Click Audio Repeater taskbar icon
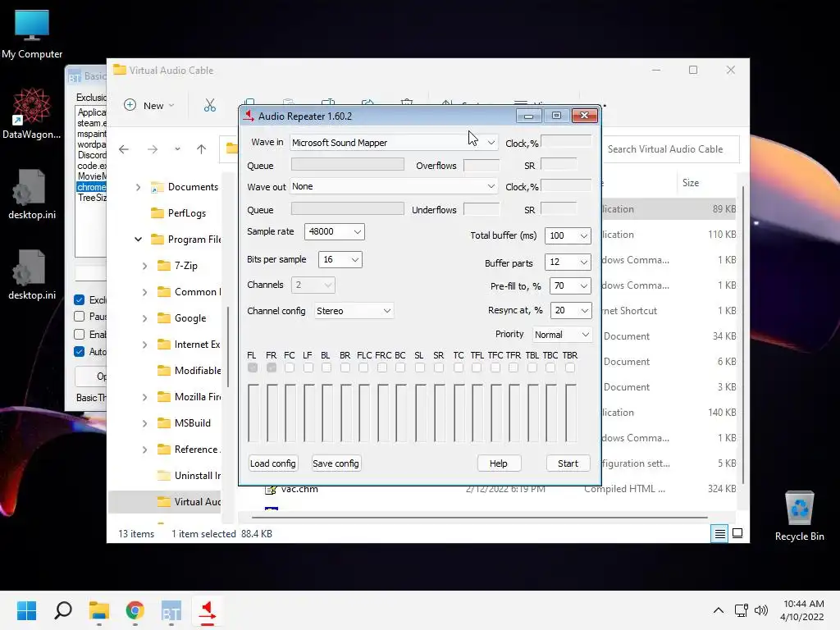Screen dimensions: 840x630 click(x=208, y=611)
